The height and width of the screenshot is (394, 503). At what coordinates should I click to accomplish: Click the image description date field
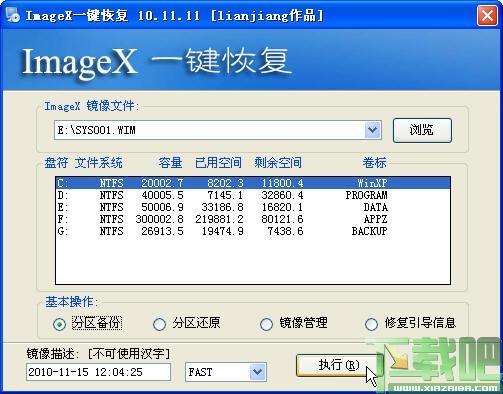98,372
